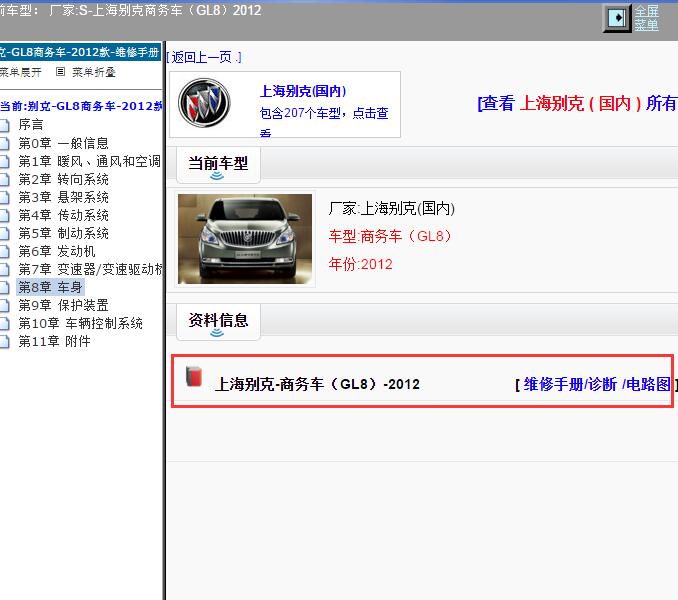Open 第4章 传动系统 chapter
Image resolution: width=678 pixels, height=600 pixels.
coord(63,215)
